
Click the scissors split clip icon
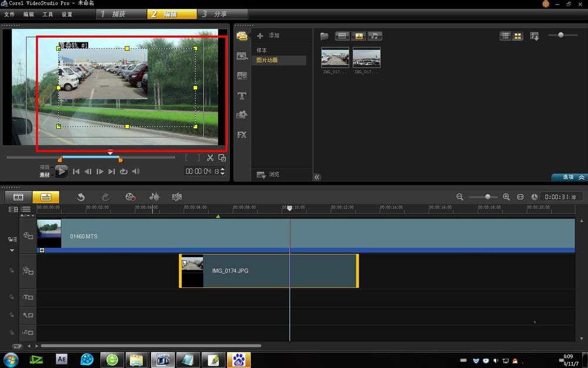tap(210, 158)
